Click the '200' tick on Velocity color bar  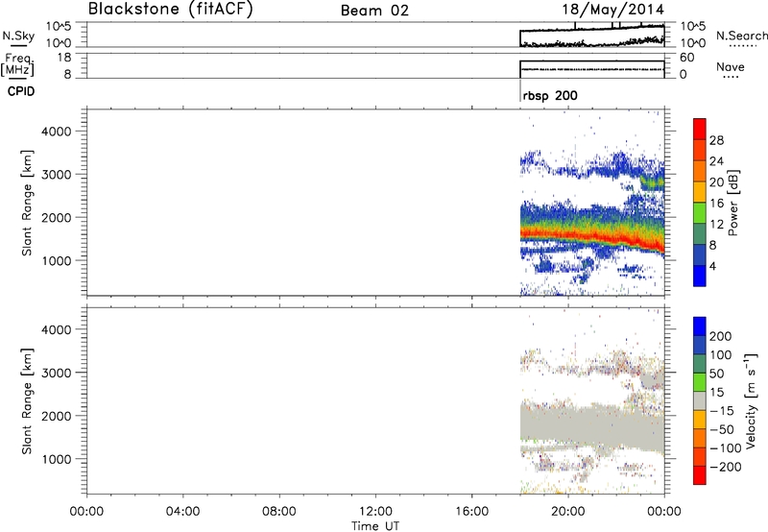point(721,336)
